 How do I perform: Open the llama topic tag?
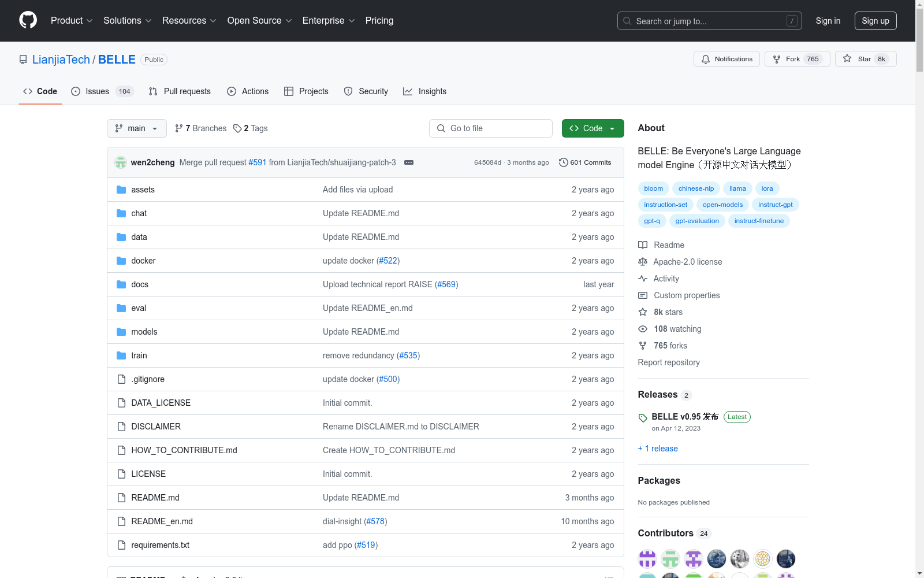[737, 188]
